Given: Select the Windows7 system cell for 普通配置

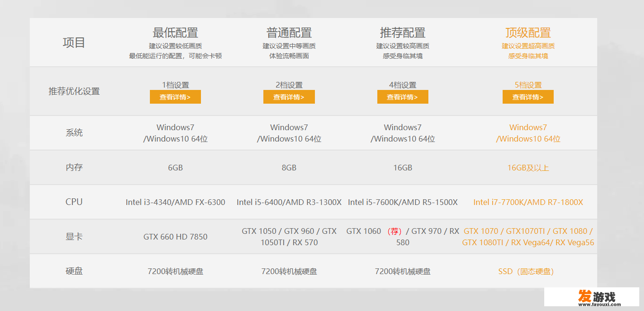Looking at the screenshot, I should pos(289,133).
